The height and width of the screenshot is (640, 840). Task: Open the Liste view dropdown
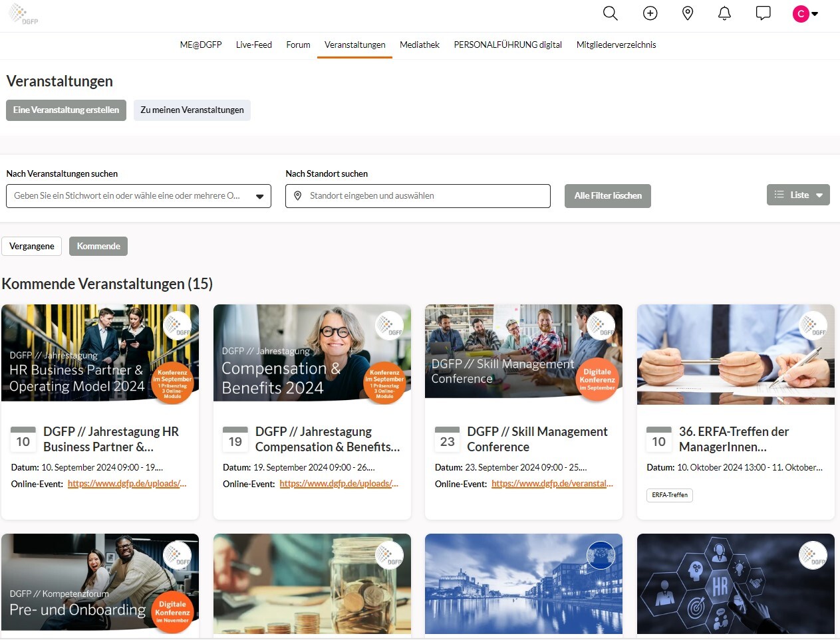798,195
